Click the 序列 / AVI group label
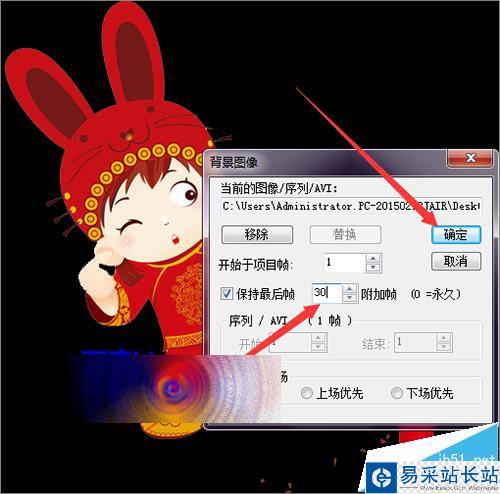This screenshot has height=494, width=500. point(258,321)
